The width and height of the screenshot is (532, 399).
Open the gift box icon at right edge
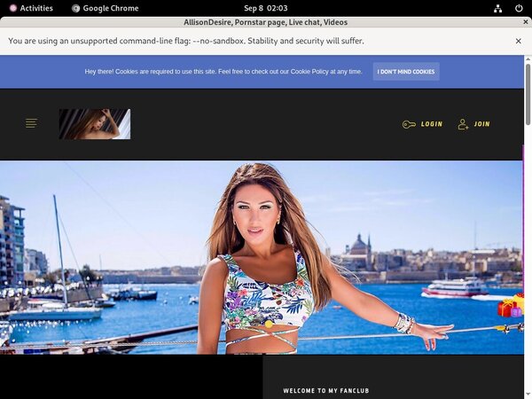(511, 307)
